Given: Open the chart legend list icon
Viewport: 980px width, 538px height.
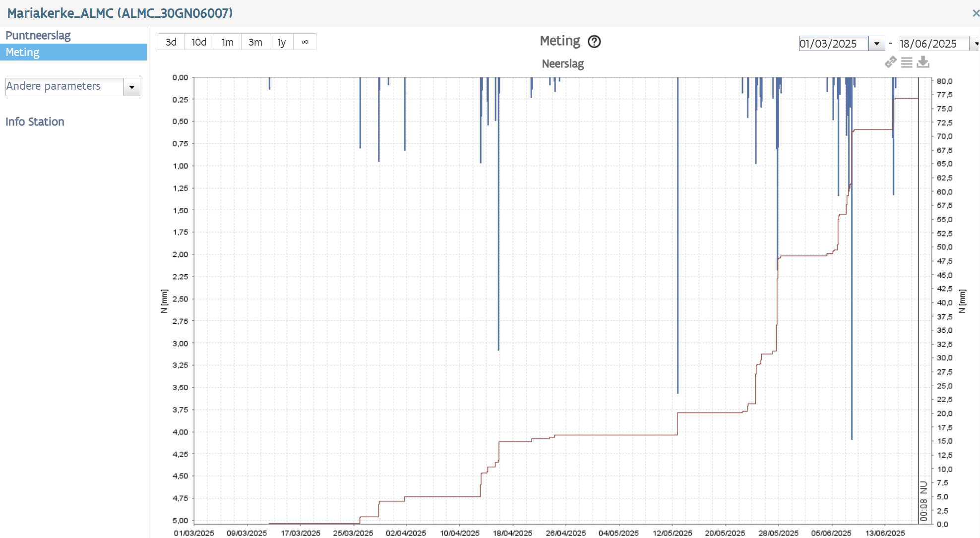Looking at the screenshot, I should coord(907,62).
